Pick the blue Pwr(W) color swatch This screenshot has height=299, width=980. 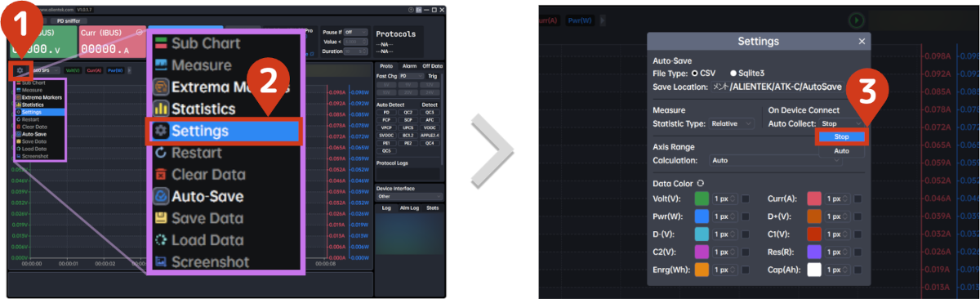[x=702, y=216]
